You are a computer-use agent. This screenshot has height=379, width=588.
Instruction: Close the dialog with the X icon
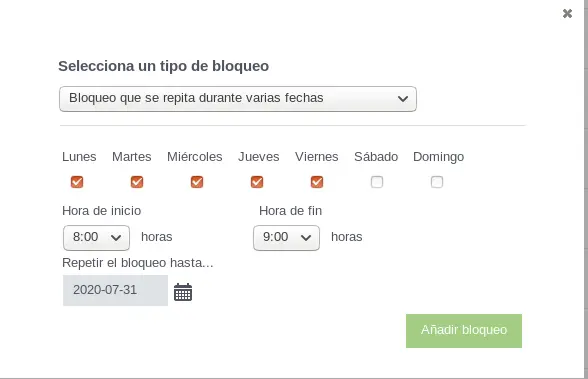pos(567,13)
